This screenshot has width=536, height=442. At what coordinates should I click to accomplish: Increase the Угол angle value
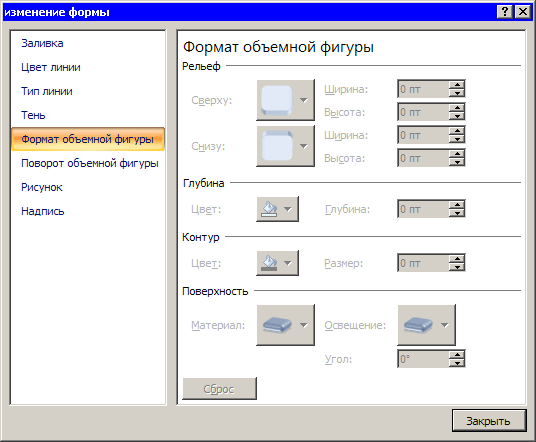point(457,354)
